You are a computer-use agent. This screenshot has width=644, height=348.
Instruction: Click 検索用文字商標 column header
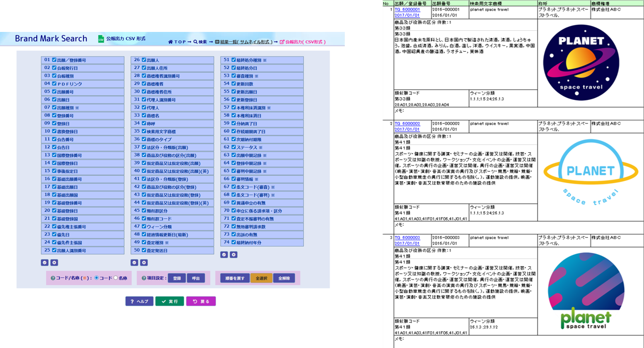(503, 4)
